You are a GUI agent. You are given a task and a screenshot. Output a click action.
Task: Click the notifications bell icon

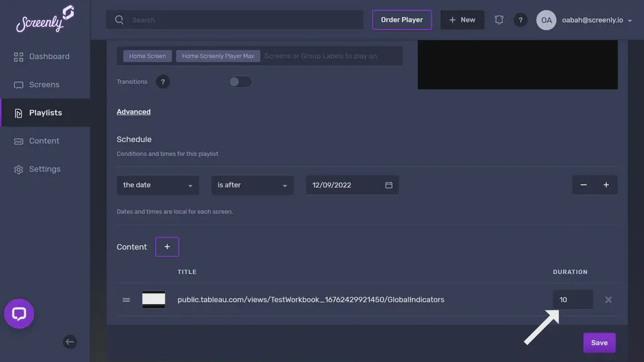[499, 20]
